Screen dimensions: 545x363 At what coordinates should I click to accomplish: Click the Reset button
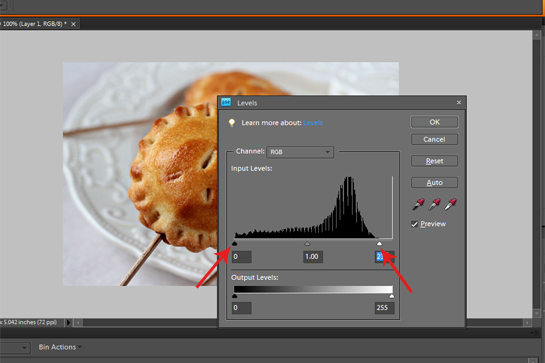click(434, 161)
